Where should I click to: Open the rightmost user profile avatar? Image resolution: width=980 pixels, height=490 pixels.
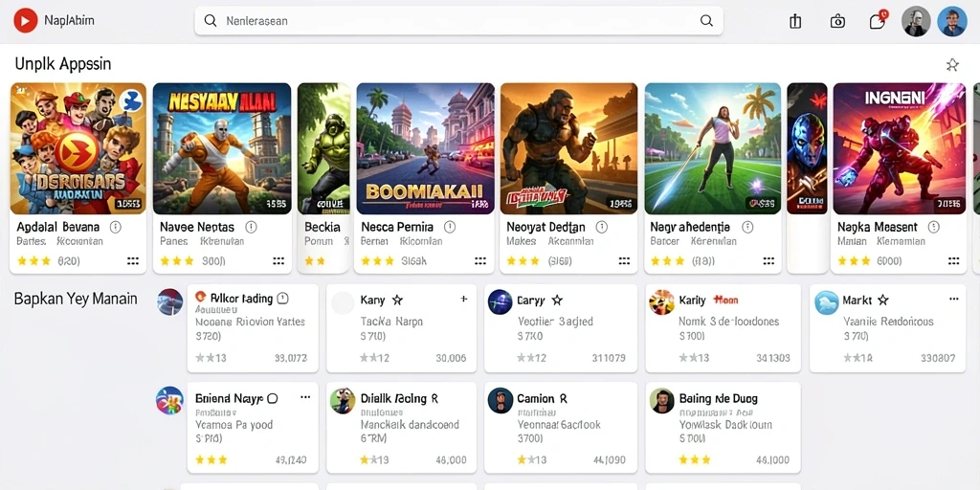pos(952,21)
